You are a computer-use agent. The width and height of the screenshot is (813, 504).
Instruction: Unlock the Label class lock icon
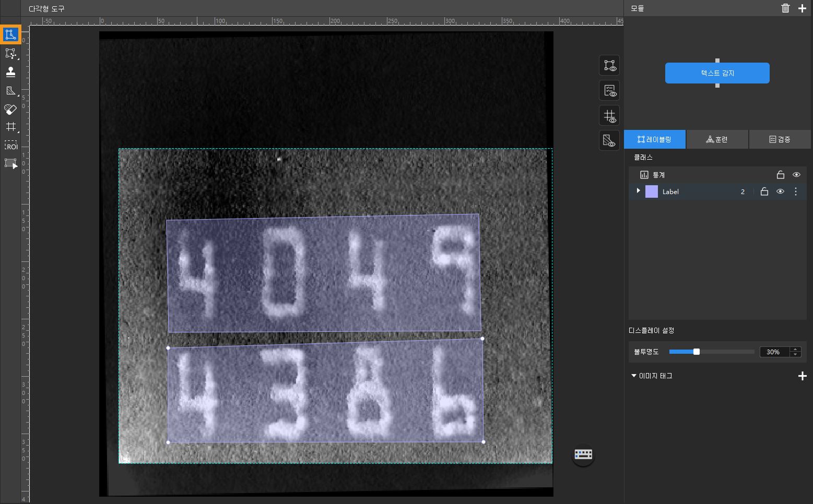click(764, 191)
